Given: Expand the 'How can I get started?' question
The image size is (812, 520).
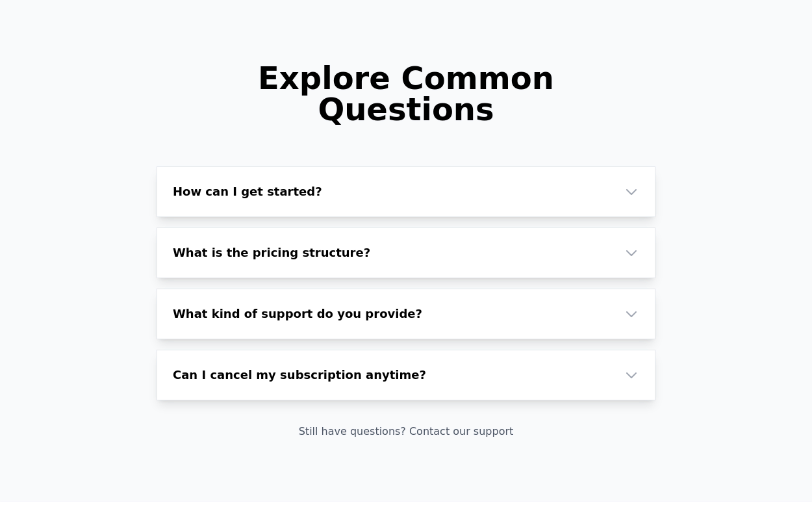Looking at the screenshot, I should point(247,192).
